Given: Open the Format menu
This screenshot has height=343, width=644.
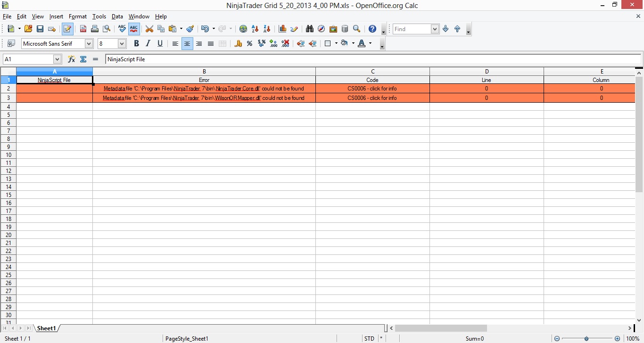Looking at the screenshot, I should click(78, 16).
